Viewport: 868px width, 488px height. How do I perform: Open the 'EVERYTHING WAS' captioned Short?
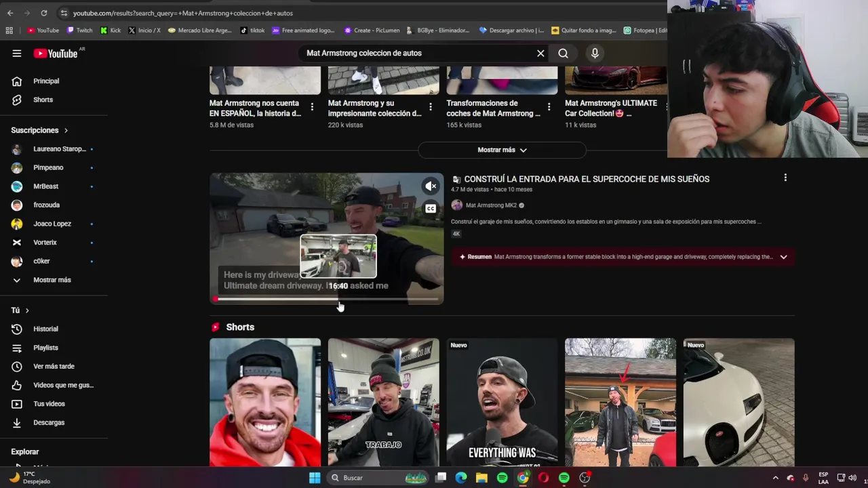pyautogui.click(x=502, y=403)
